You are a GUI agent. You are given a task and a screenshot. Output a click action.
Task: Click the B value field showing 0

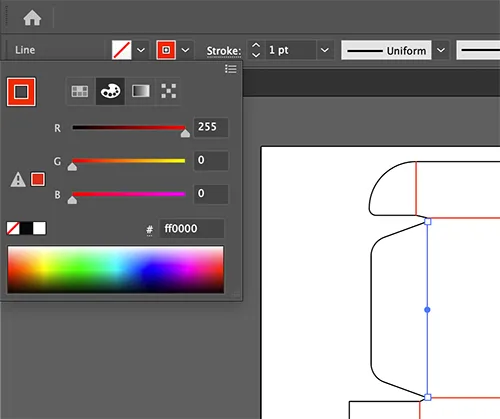[x=211, y=194]
